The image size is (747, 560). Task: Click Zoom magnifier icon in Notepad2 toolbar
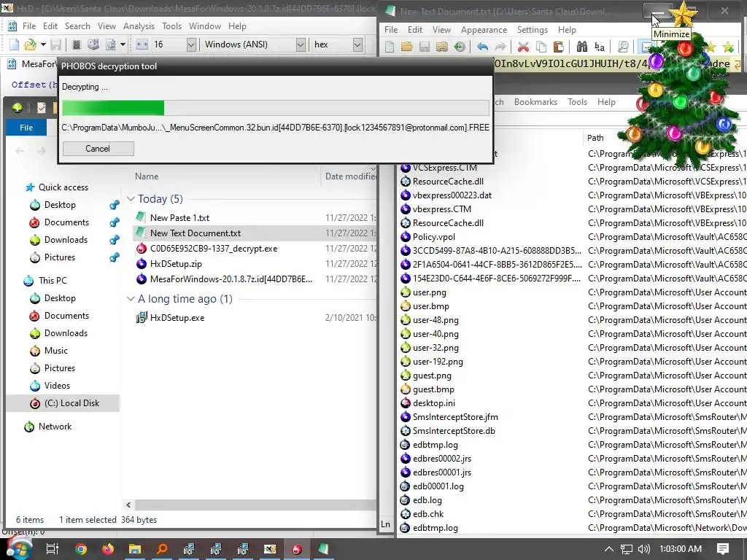623,47
